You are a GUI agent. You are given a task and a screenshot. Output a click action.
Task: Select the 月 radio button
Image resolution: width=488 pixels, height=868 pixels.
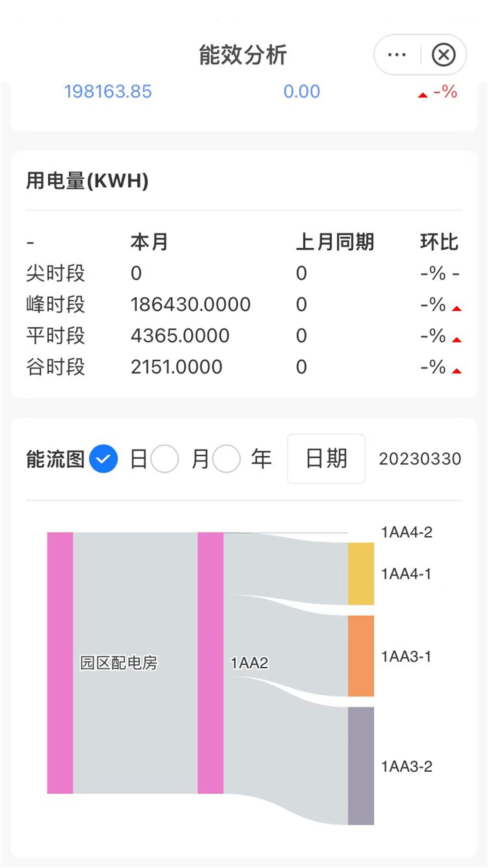(165, 459)
